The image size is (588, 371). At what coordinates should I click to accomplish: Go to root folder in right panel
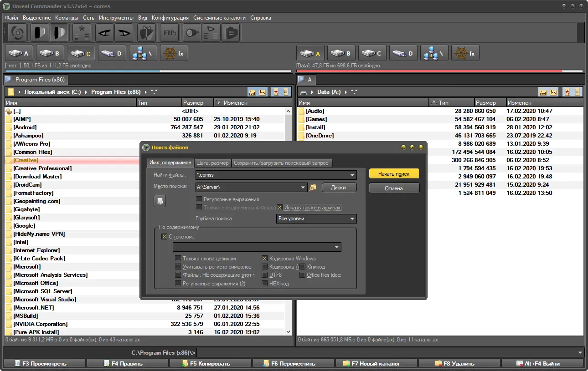(543, 92)
